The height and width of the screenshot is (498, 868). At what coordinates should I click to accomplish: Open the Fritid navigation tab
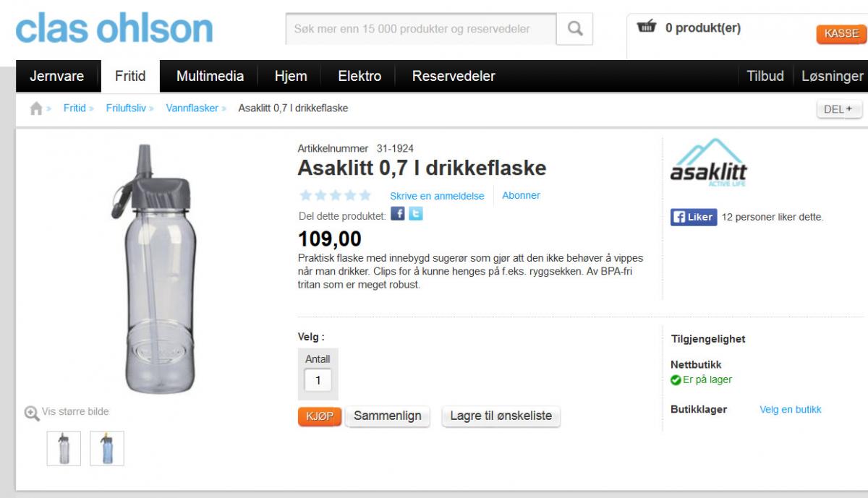pyautogui.click(x=130, y=76)
